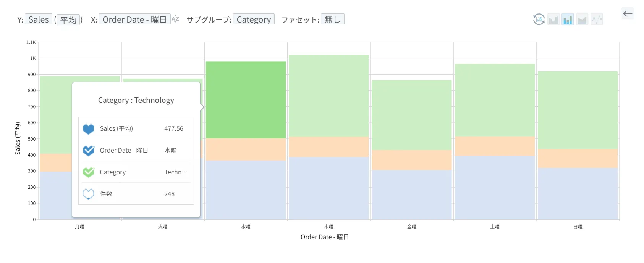
Task: Toggle the 件数 outline heart icon
Action: (88, 194)
